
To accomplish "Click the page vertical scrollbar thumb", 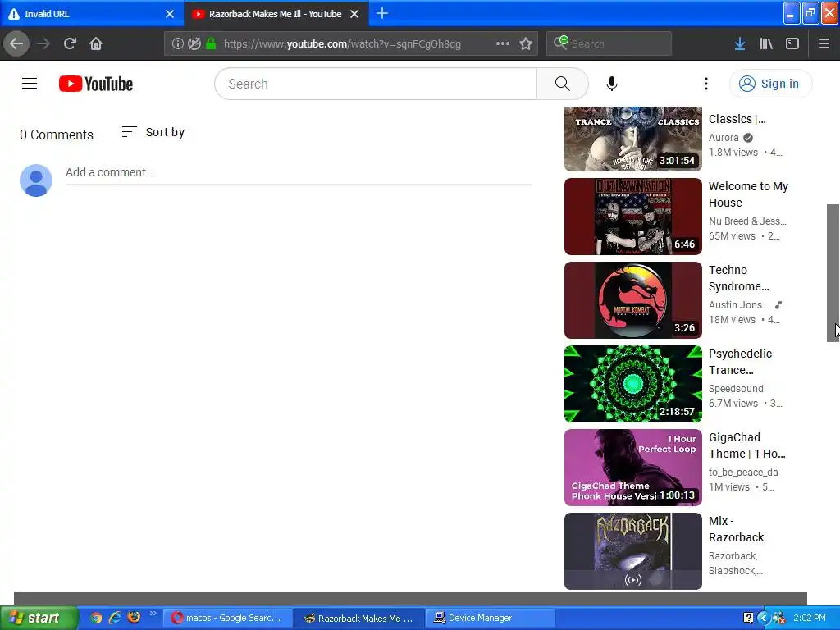I will 833,272.
